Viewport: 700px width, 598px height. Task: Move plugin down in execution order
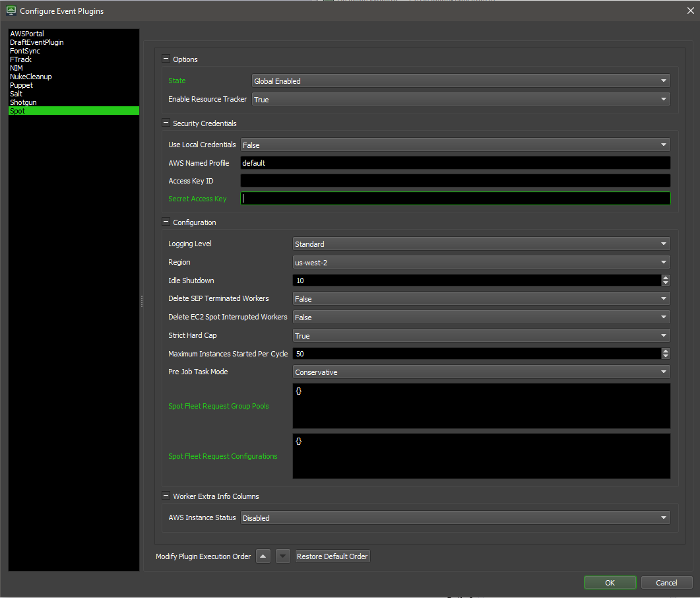pos(282,556)
